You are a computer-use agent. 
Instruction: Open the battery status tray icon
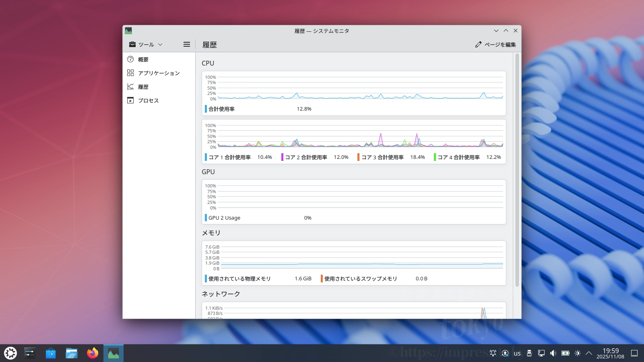[x=566, y=353]
